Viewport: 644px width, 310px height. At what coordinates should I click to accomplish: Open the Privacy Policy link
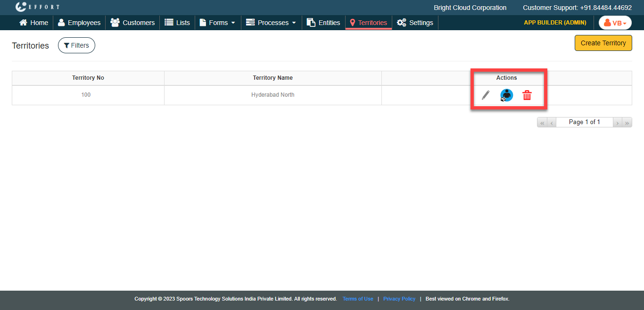pyautogui.click(x=399, y=299)
